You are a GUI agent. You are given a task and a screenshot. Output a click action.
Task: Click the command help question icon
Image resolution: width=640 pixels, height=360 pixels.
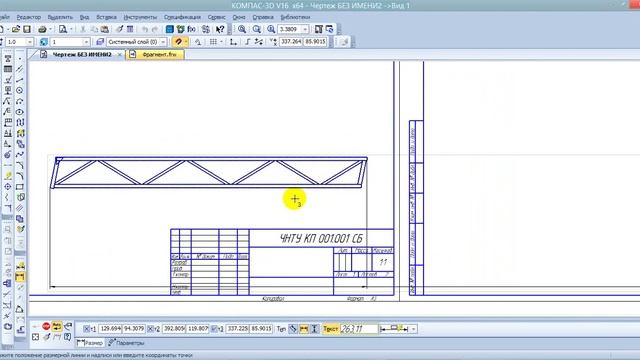click(x=68, y=337)
